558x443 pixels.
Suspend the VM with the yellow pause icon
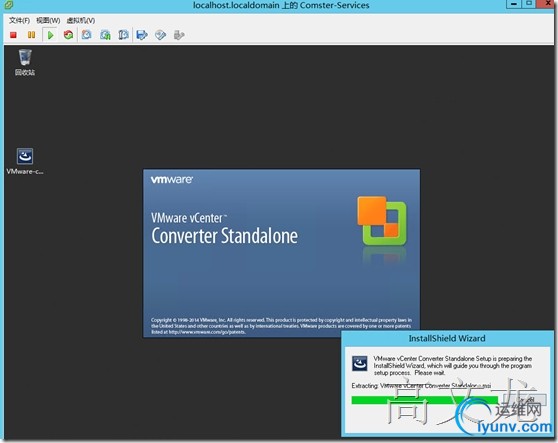pos(31,35)
